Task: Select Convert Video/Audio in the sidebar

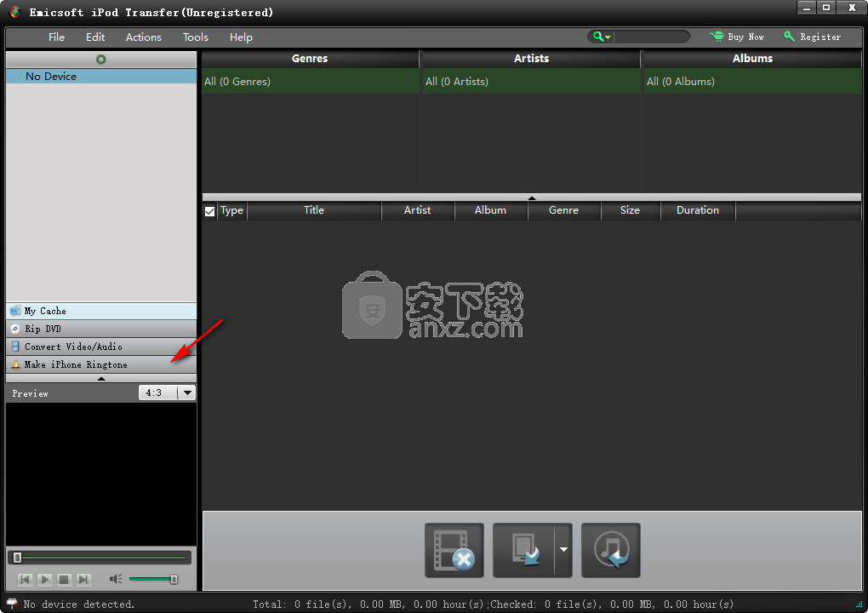Action: (x=101, y=347)
